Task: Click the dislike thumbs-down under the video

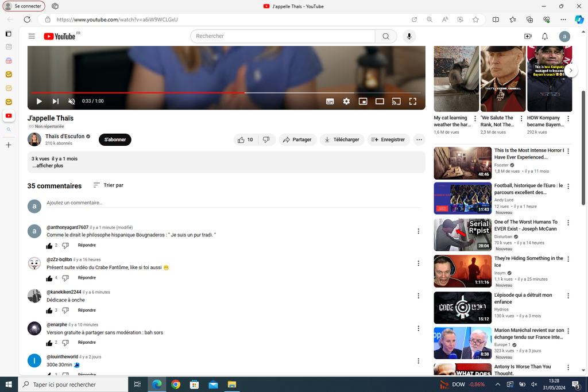Action: [266, 139]
